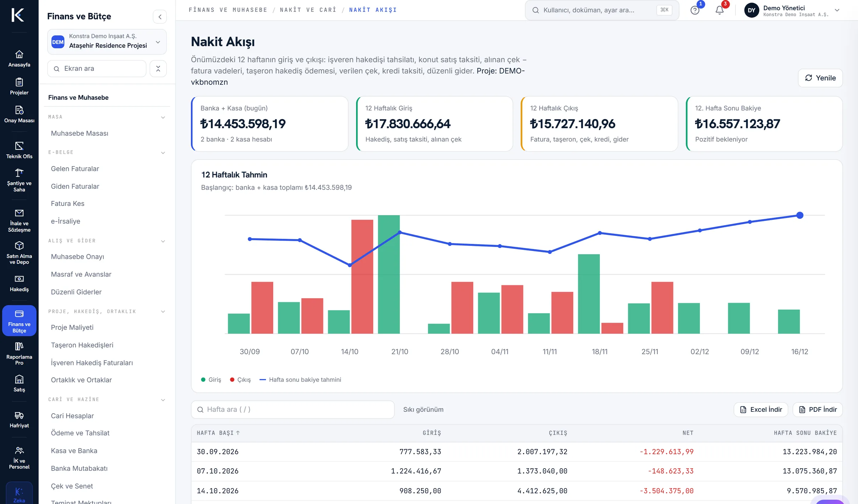The height and width of the screenshot is (504, 858).
Task: Focus the Ekran ara search box
Action: click(97, 69)
